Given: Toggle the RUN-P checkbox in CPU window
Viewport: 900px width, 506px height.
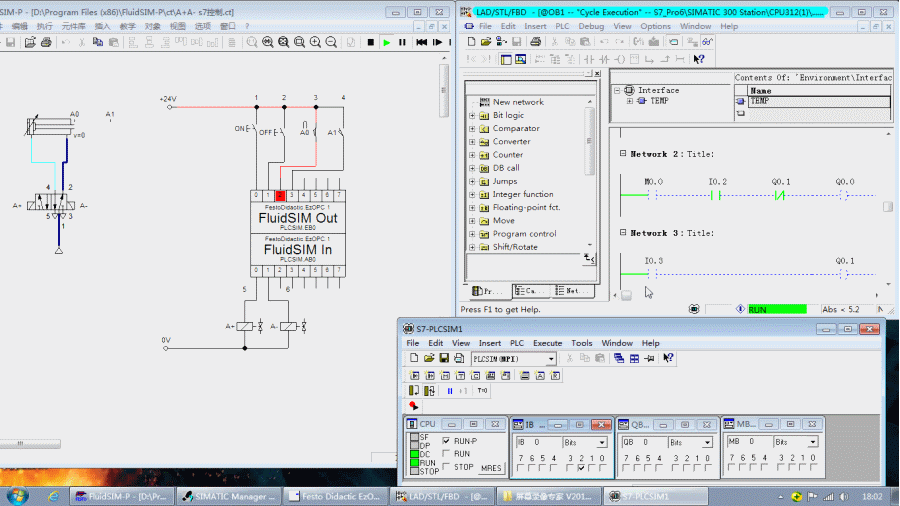Looking at the screenshot, I should (447, 441).
